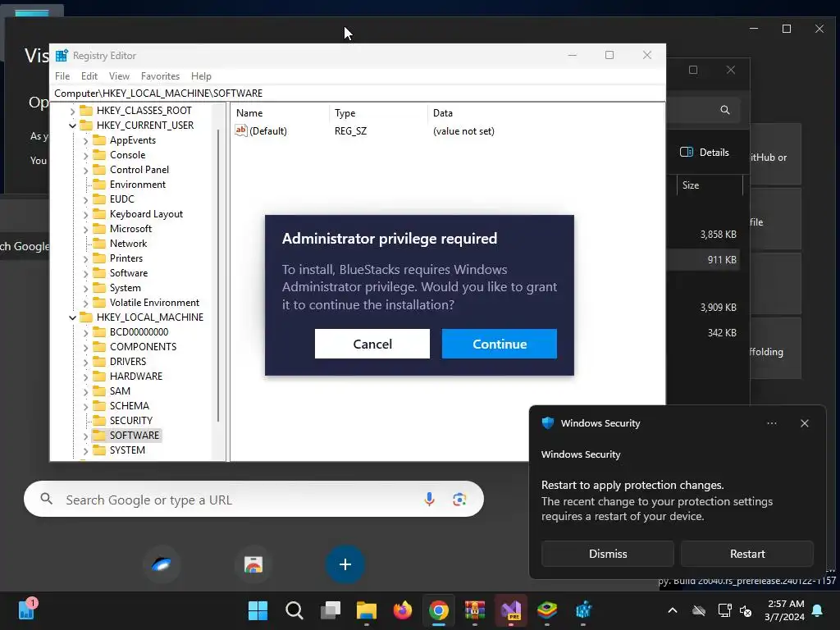
Task: Restart device from Windows Security notification
Action: (747, 554)
